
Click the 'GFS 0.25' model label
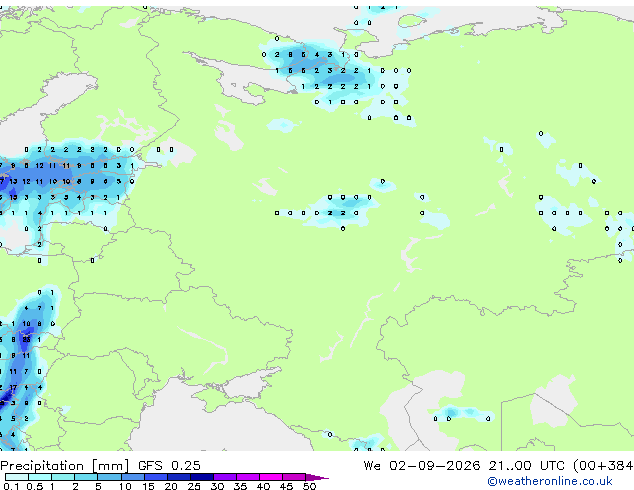169,466
